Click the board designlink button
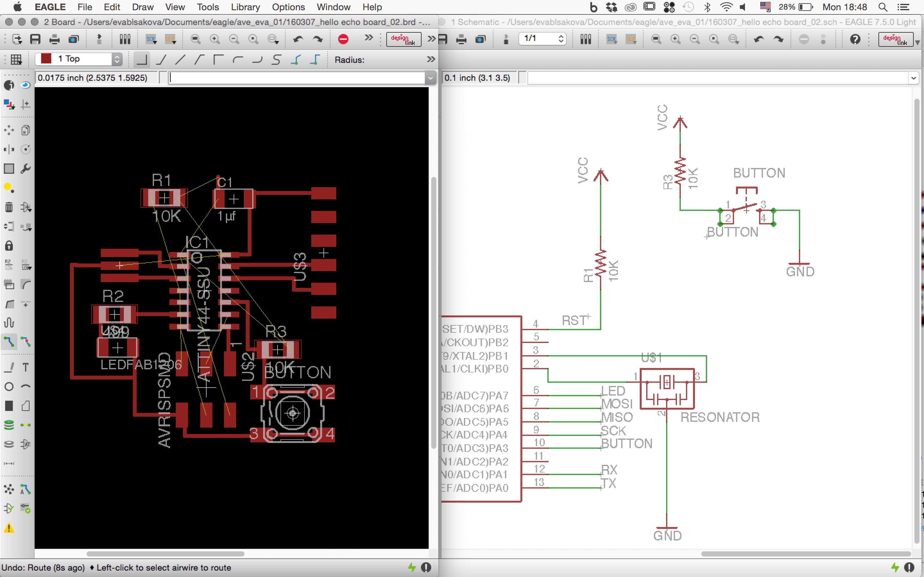The width and height of the screenshot is (924, 577). tap(403, 39)
